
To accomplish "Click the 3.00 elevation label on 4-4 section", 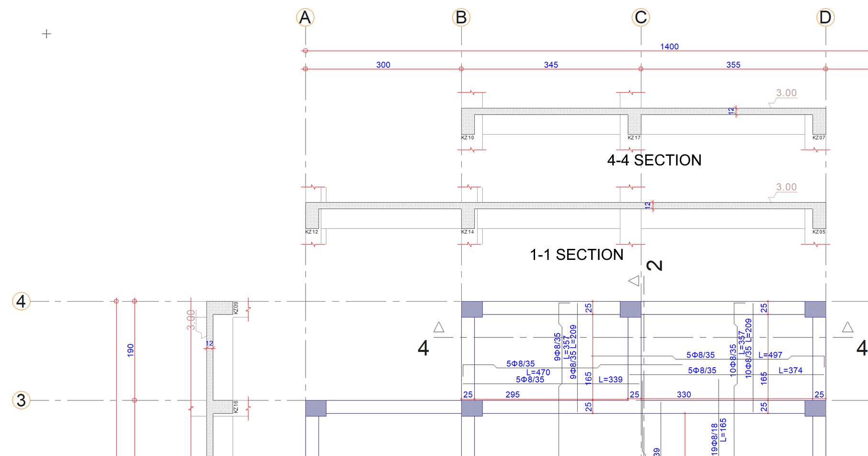I will (786, 93).
